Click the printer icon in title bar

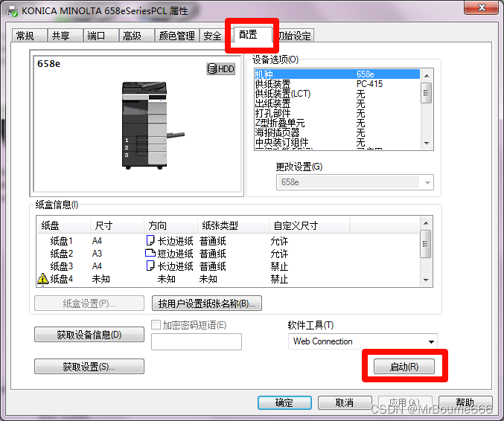click(12, 11)
